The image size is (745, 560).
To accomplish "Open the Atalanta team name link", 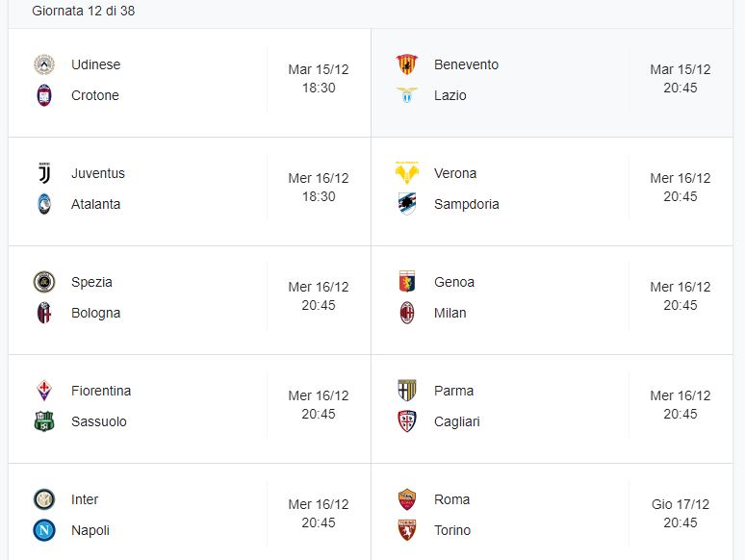I will 95,204.
